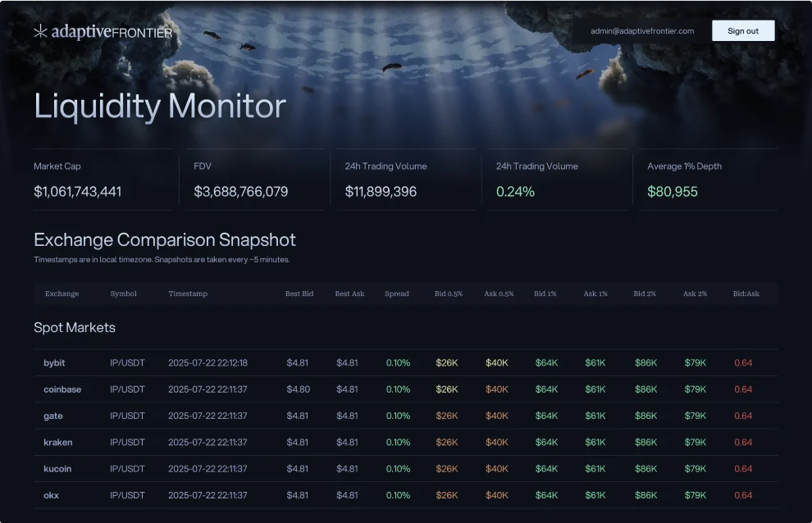Viewport: 812px width, 523px height.
Task: Select the bybit exchange row
Action: pos(54,363)
